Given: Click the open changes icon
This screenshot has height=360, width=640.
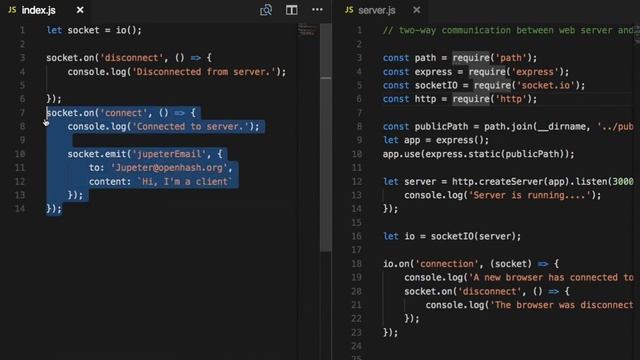Looking at the screenshot, I should pos(266,10).
